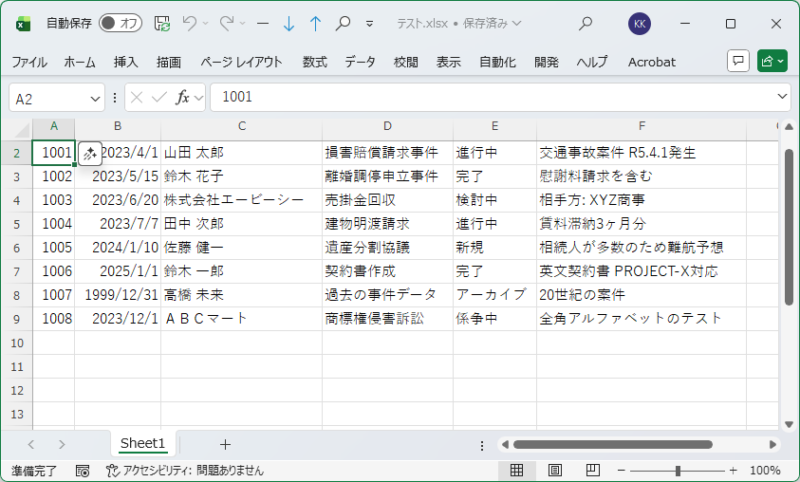The height and width of the screenshot is (482, 800).
Task: Switch to Normal view in the status bar
Action: [516, 470]
